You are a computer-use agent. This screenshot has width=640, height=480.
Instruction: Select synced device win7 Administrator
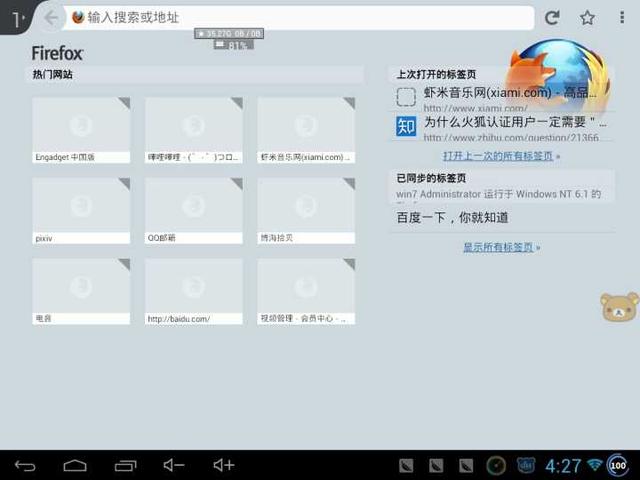coord(503,194)
